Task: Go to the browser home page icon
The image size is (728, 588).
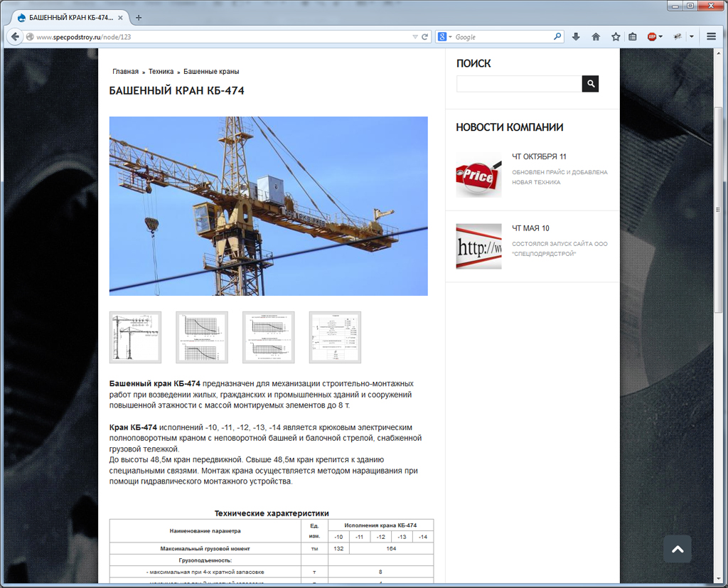Action: pyautogui.click(x=596, y=37)
